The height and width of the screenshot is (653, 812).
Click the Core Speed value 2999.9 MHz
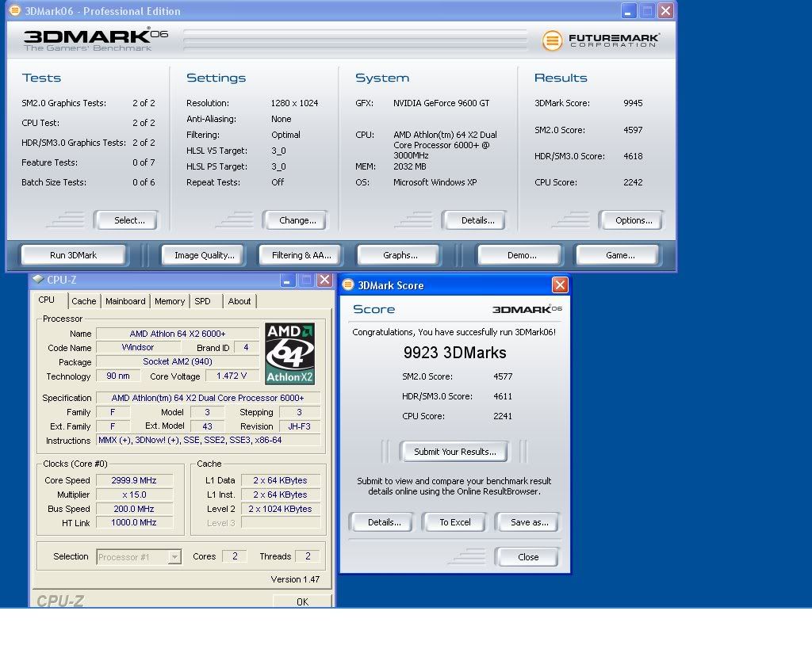[134, 480]
